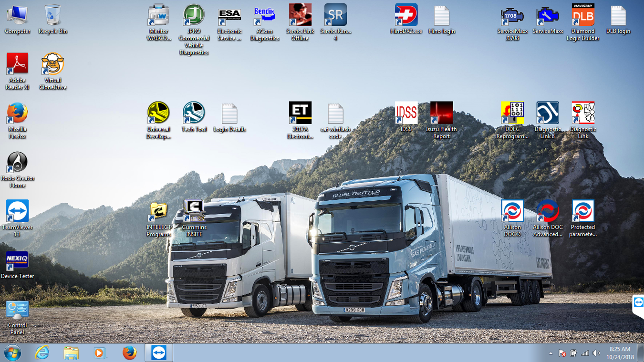Screen dimensions: 644x362
Task: Open the volume slider from the speaker icon
Action: coord(596,353)
